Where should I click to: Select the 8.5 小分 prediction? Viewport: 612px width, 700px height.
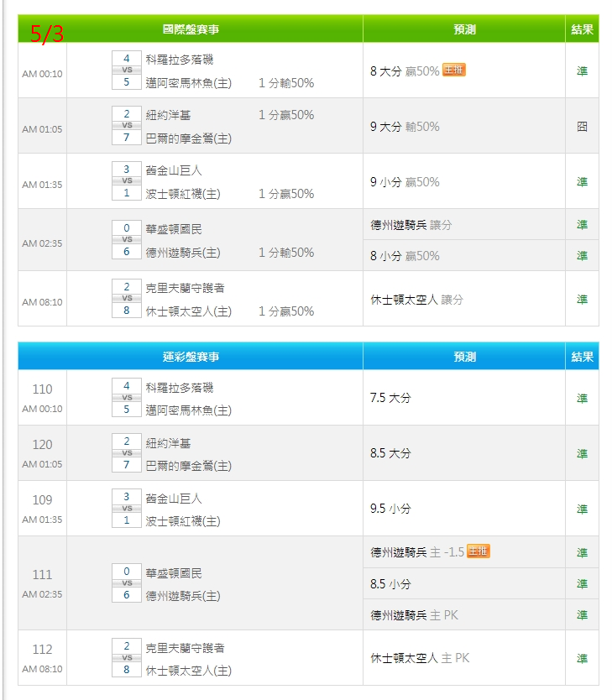coord(390,584)
